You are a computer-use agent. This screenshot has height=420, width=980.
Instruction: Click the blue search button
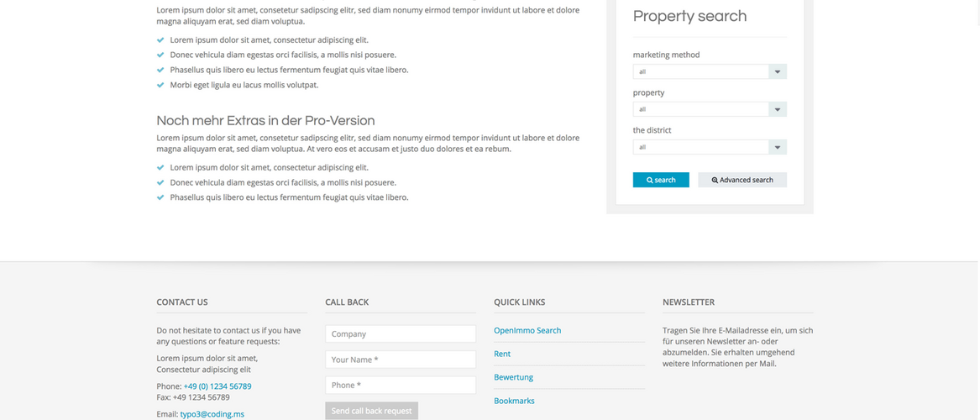coord(661,180)
